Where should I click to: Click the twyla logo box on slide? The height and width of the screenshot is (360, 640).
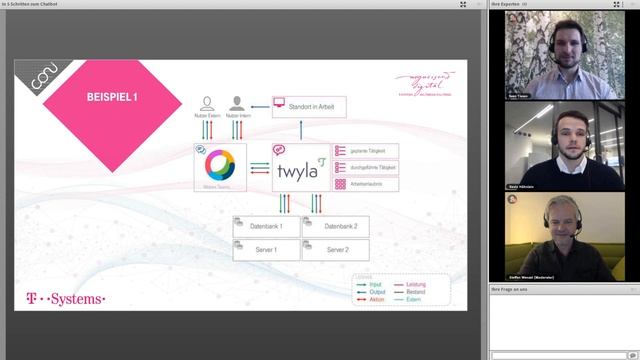(x=301, y=167)
